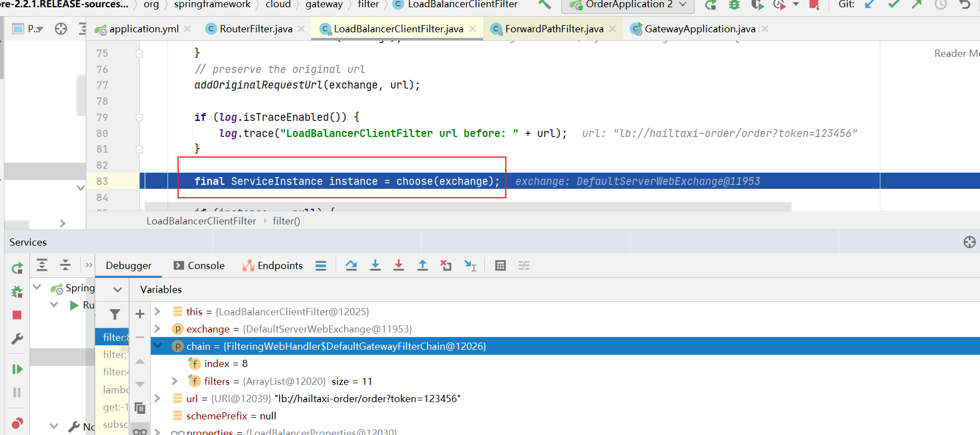Click Run with Coverage icon
980x435 pixels.
[757, 5]
